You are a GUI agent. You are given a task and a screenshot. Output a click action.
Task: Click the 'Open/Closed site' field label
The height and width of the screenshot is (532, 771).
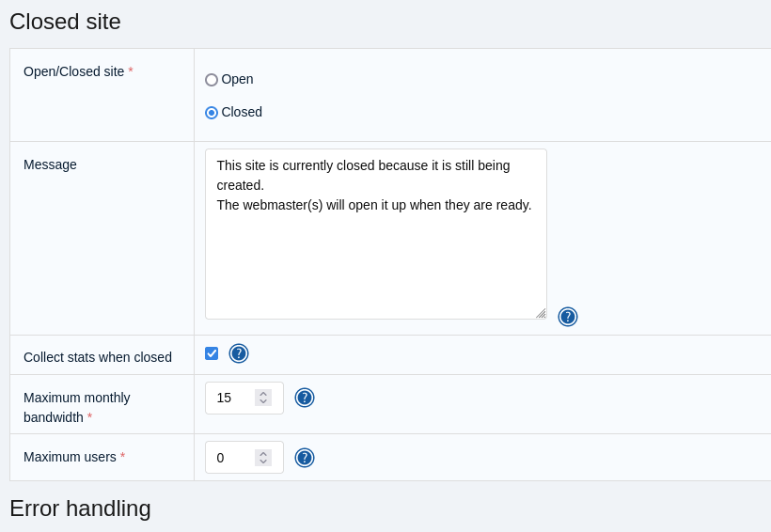tap(73, 71)
